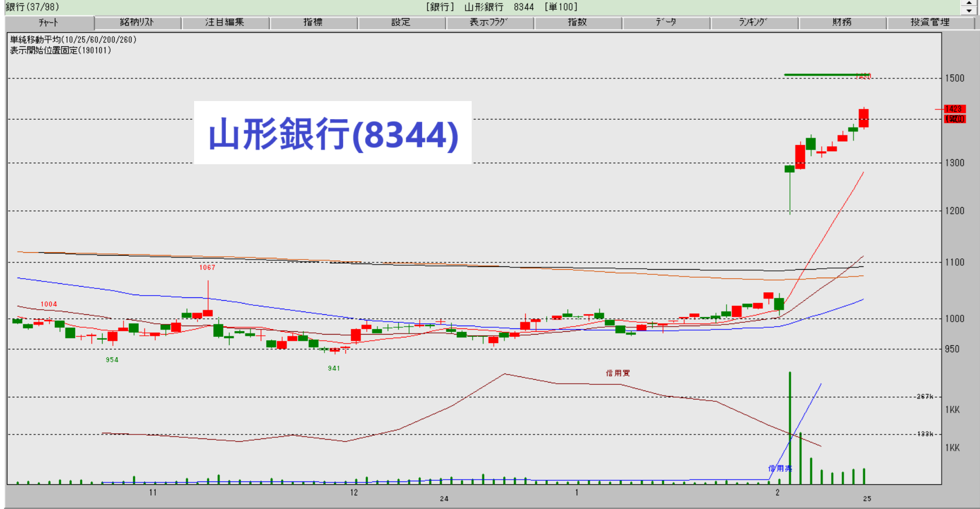Click the 1004 price label

[x=49, y=304]
